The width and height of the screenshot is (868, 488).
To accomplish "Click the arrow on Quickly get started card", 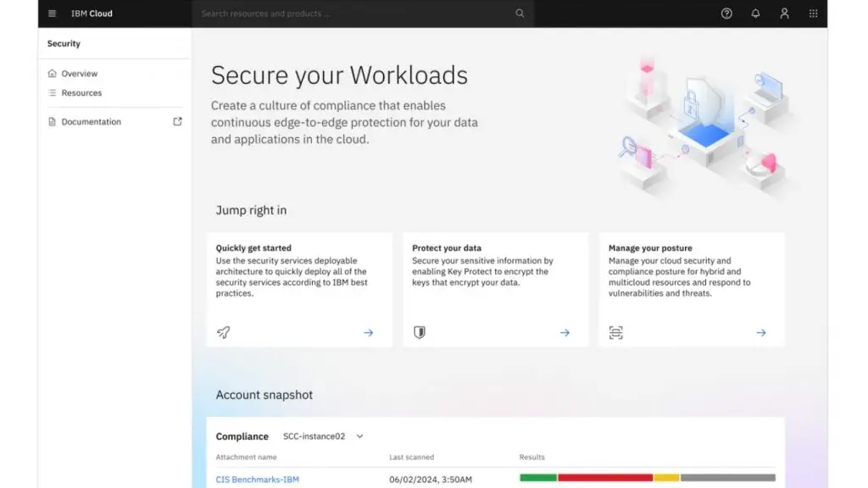I will tap(368, 332).
